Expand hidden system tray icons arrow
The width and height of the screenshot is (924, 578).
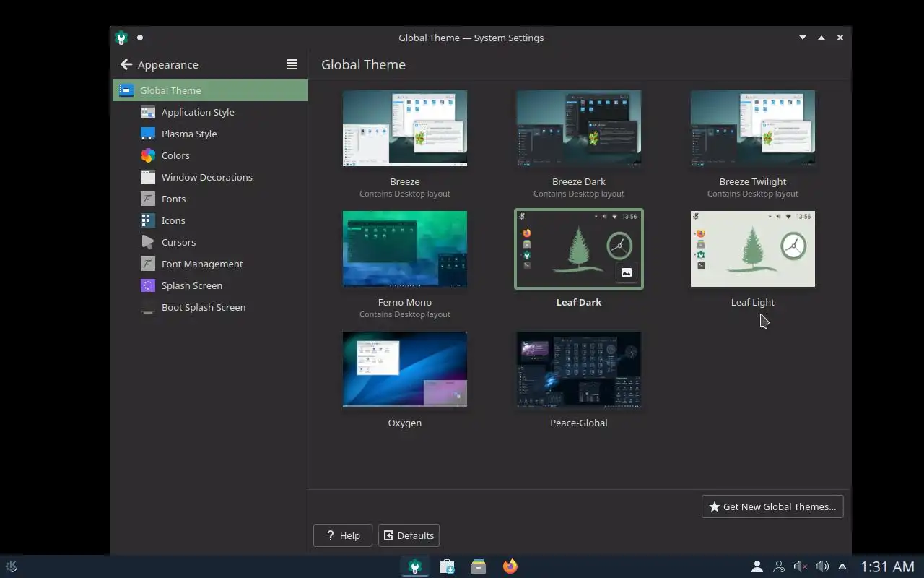pos(842,566)
